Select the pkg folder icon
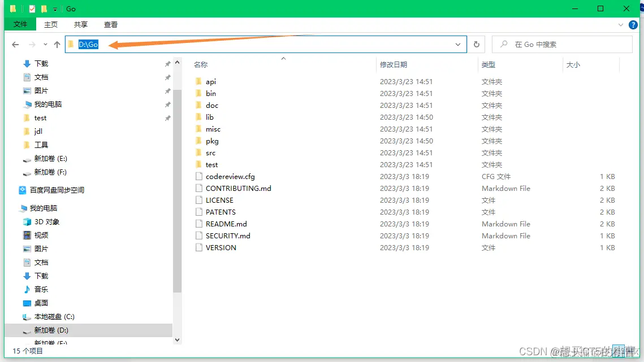This screenshot has width=644, height=362. tap(199, 141)
